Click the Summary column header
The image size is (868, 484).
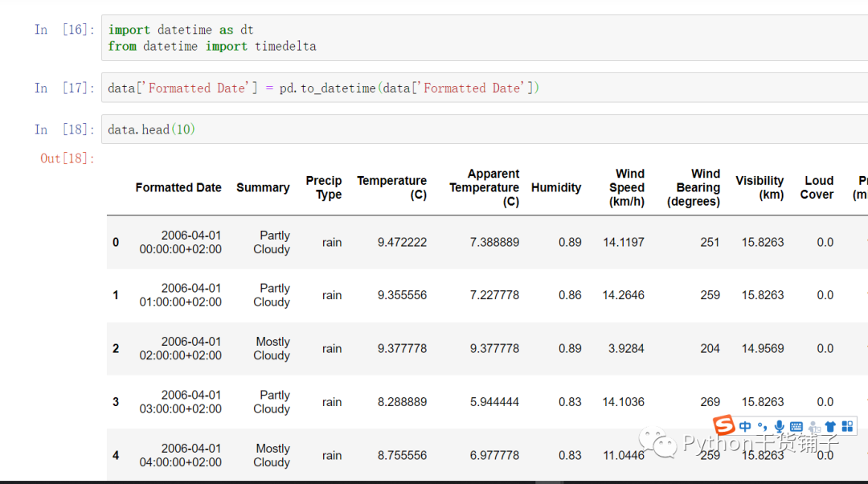pyautogui.click(x=263, y=187)
